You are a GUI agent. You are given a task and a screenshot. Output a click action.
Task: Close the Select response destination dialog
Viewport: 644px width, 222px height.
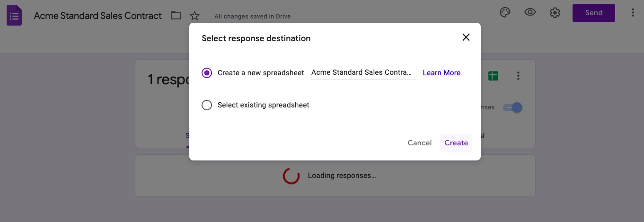[x=466, y=37]
